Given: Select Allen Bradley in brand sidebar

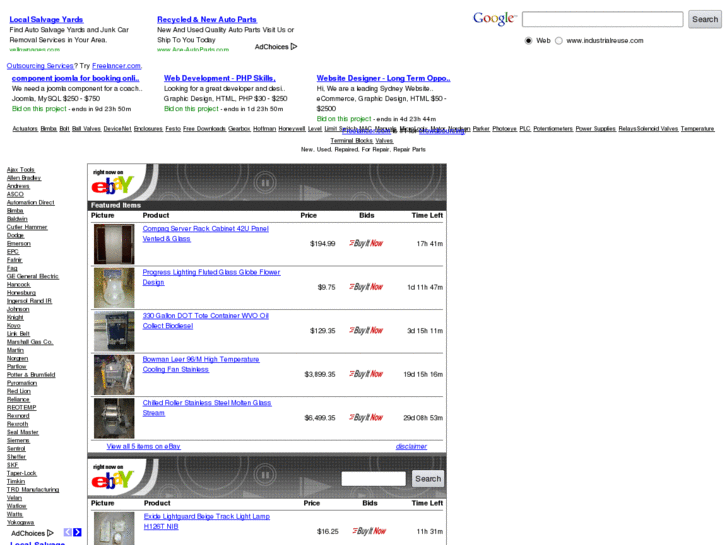Looking at the screenshot, I should pyautogui.click(x=24, y=178).
